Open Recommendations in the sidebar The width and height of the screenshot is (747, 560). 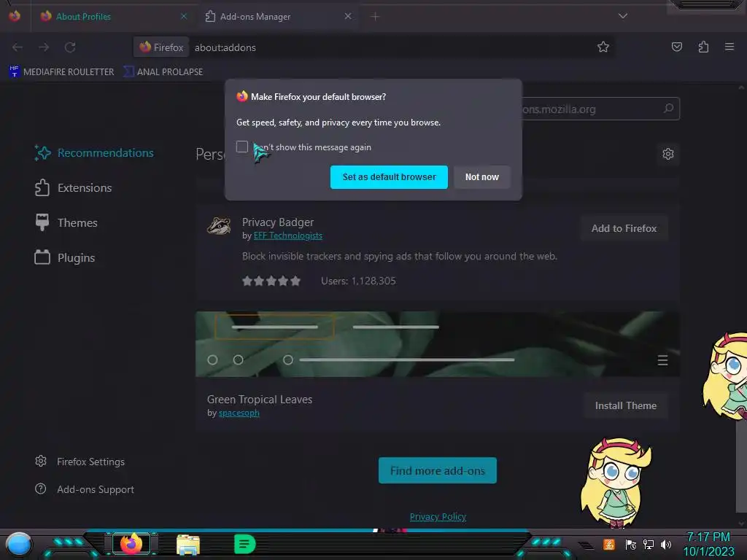(94, 153)
